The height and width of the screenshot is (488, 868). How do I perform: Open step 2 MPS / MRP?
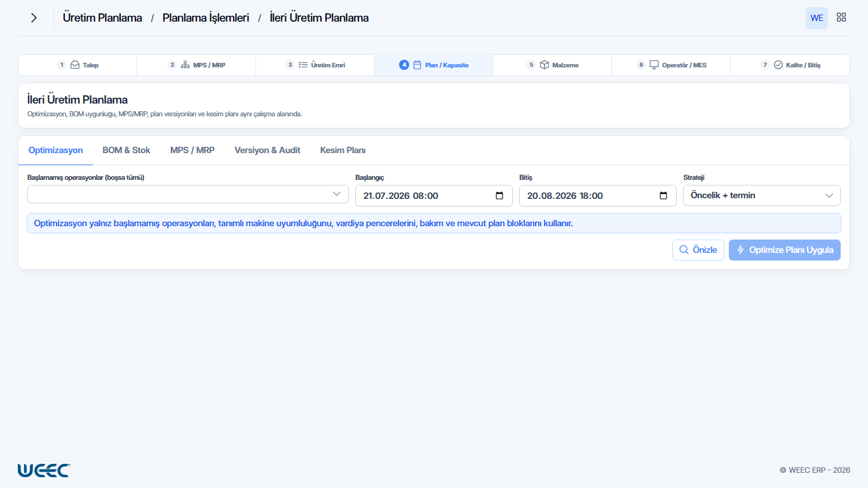[x=196, y=65]
